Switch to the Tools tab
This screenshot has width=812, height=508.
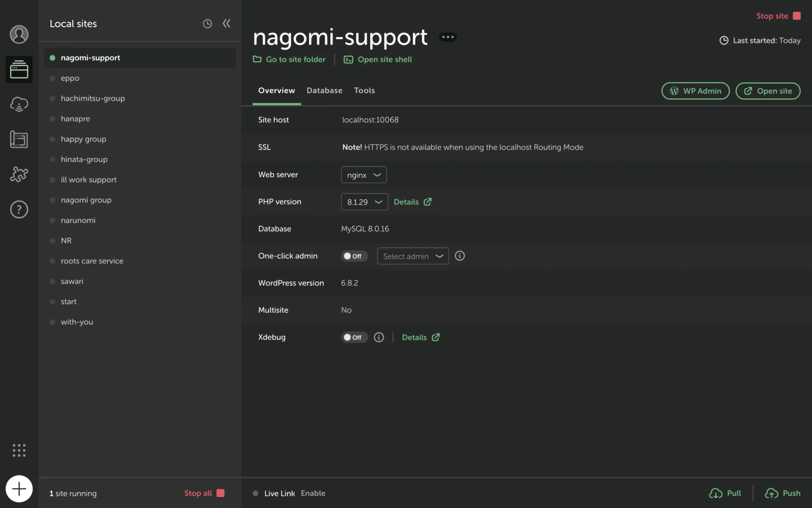click(x=364, y=91)
